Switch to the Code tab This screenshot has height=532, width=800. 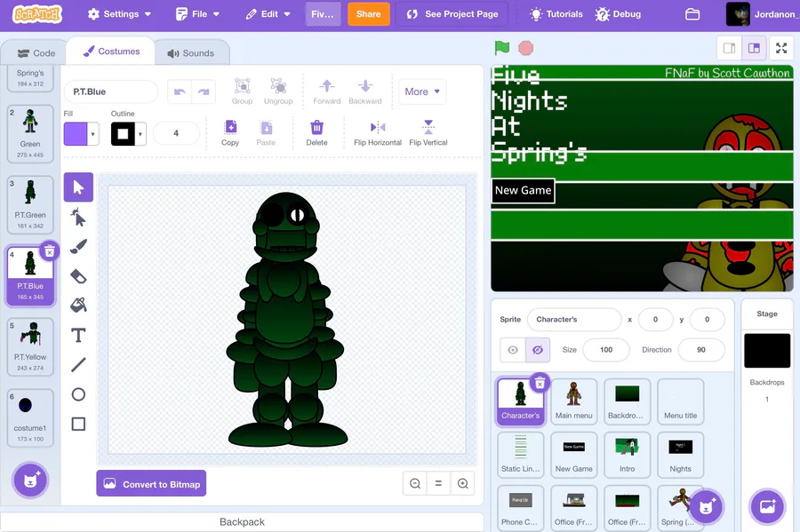pos(36,53)
